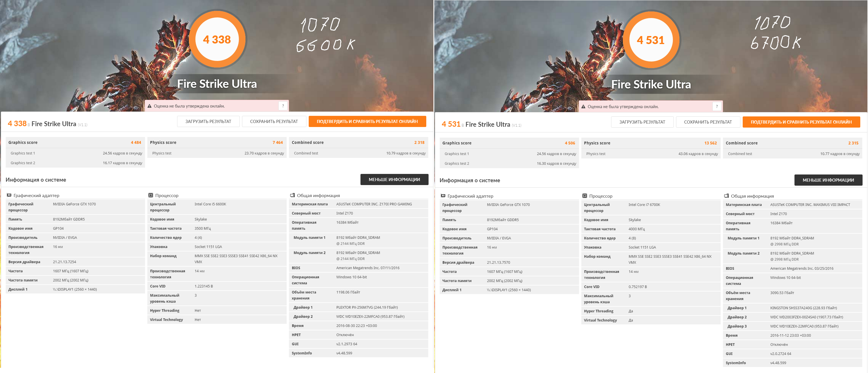Click the processor icon in left panel

coord(150,195)
